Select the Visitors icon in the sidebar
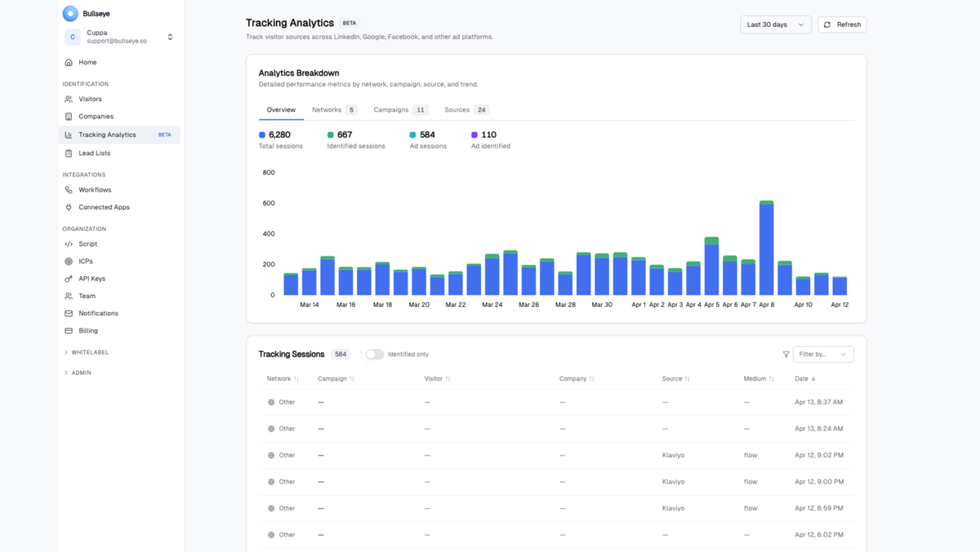 (x=69, y=99)
